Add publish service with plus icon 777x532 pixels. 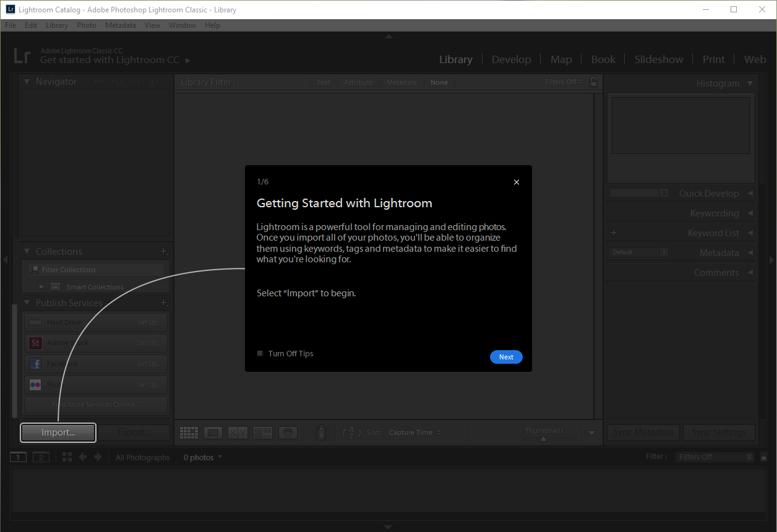(164, 303)
